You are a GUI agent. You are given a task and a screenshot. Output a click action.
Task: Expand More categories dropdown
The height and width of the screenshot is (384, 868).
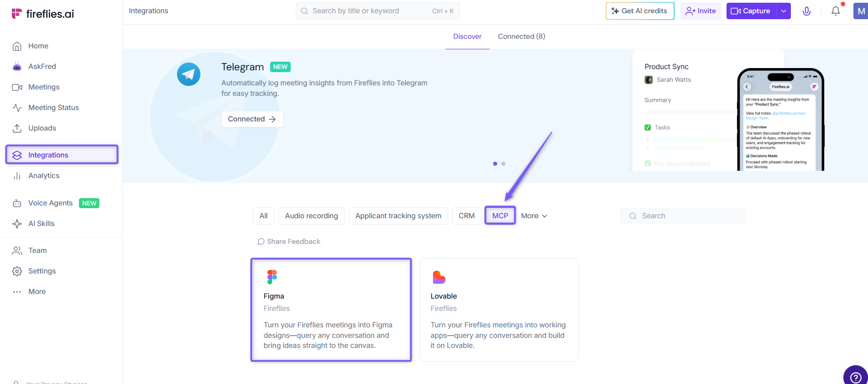pyautogui.click(x=534, y=216)
